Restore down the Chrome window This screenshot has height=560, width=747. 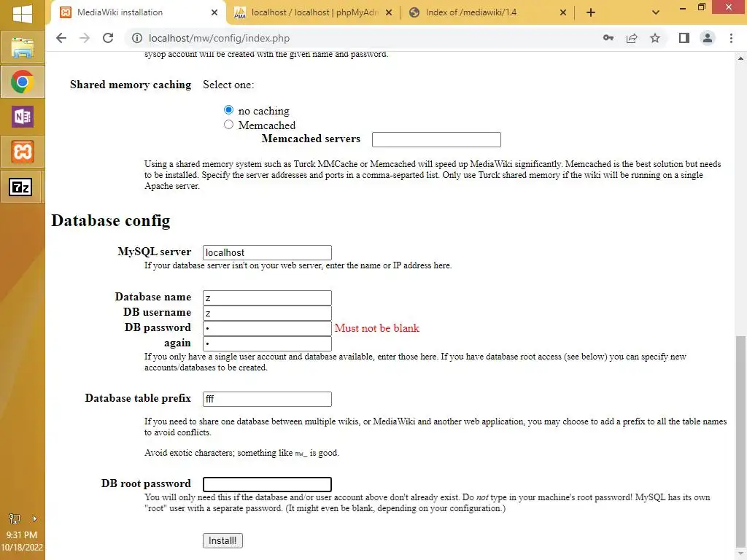pyautogui.click(x=701, y=7)
